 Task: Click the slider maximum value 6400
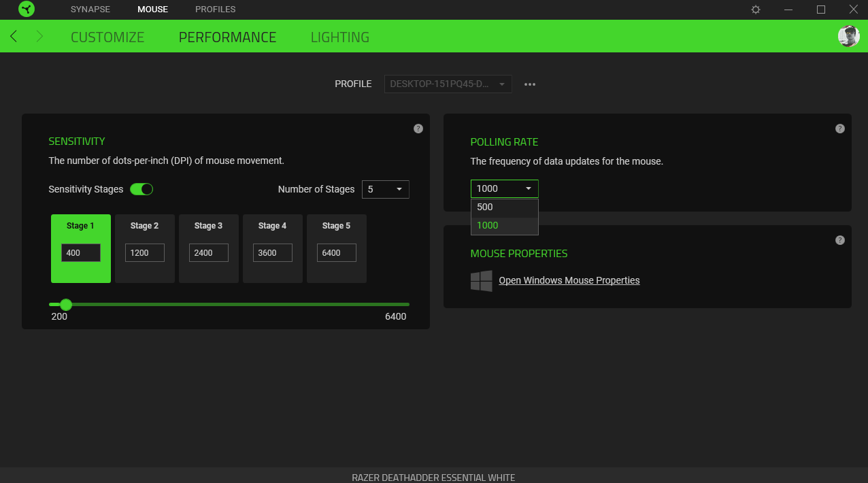396,316
